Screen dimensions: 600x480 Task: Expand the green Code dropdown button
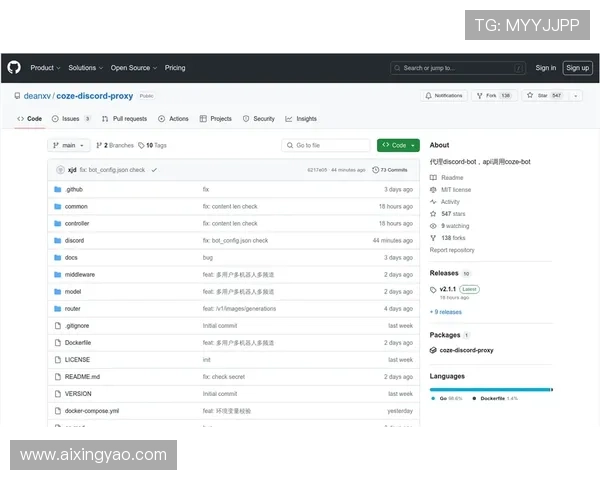398,145
